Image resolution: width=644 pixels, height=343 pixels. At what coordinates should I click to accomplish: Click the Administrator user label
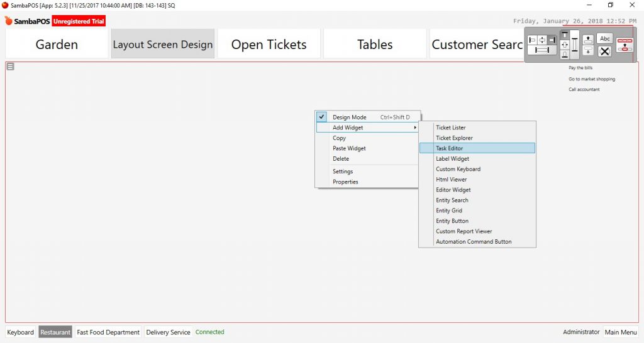coord(581,332)
